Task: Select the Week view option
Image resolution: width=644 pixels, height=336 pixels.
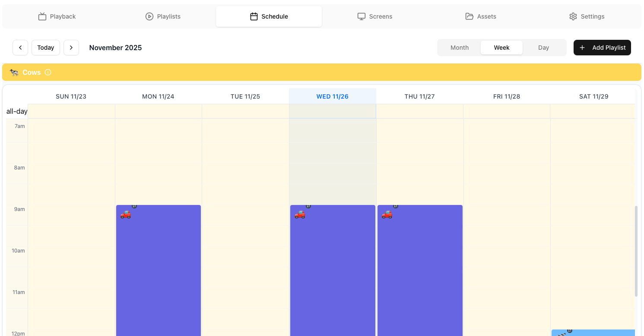Action: click(x=501, y=48)
